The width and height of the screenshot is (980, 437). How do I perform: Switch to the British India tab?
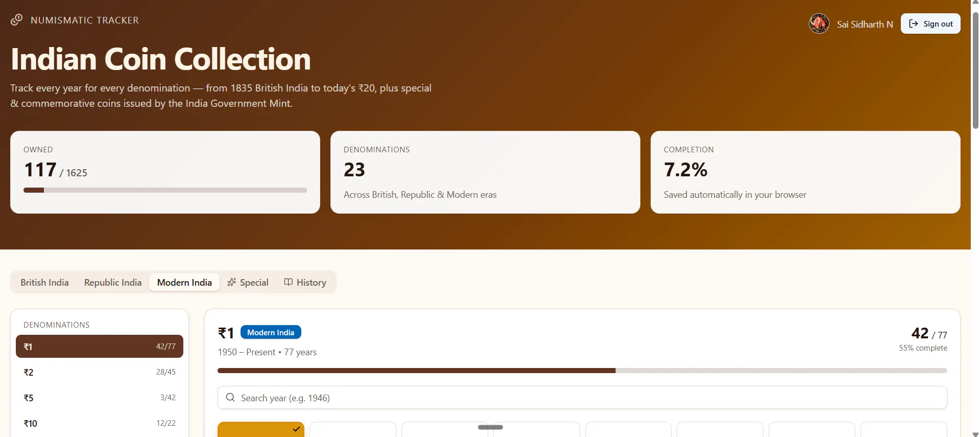click(x=44, y=282)
